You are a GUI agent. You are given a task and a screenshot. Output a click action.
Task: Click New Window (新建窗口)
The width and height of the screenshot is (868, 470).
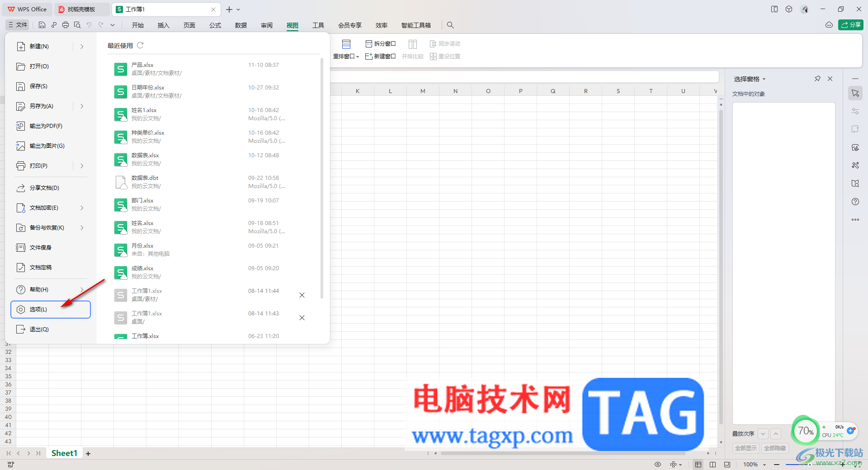[381, 56]
